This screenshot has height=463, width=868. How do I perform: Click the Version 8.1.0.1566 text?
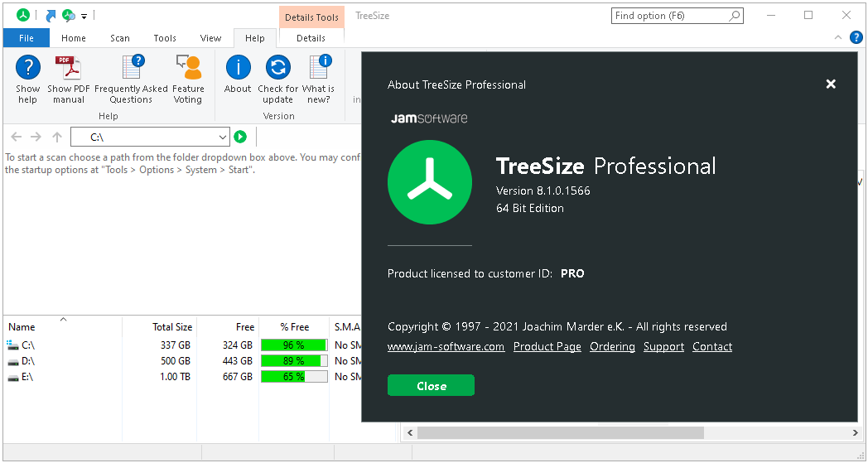tap(543, 191)
